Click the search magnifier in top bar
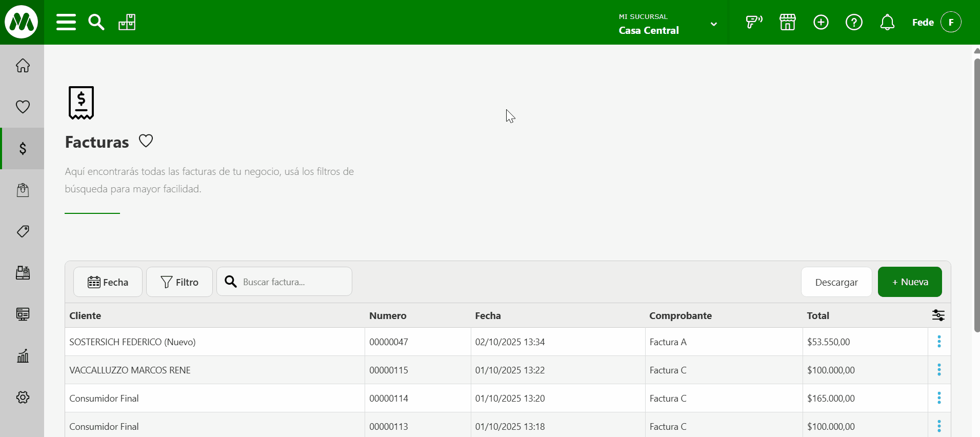This screenshot has height=437, width=980. coord(96,23)
